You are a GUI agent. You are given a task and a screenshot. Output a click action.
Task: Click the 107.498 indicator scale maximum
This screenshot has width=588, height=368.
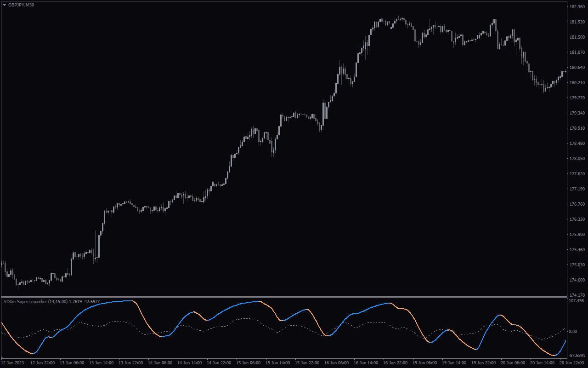(x=577, y=301)
